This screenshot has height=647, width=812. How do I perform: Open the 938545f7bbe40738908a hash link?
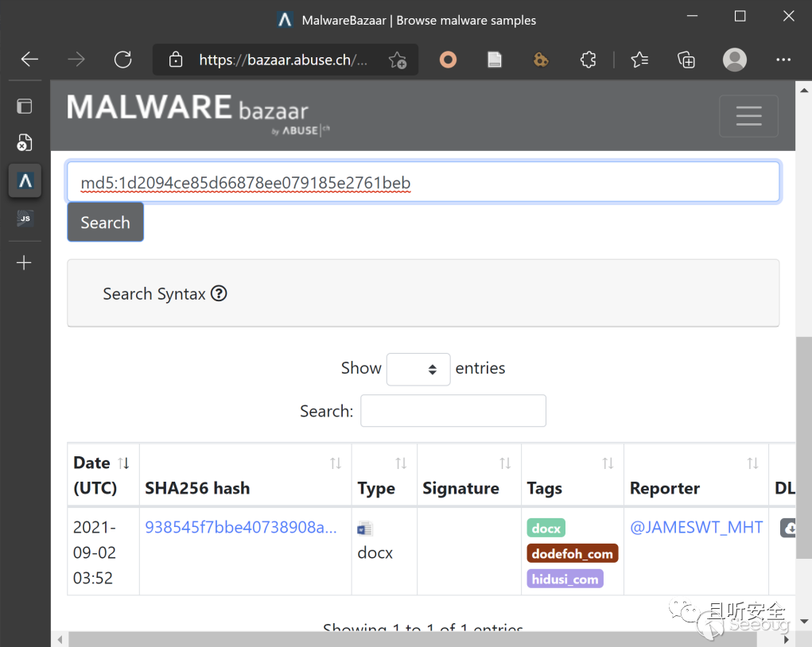[x=240, y=527]
